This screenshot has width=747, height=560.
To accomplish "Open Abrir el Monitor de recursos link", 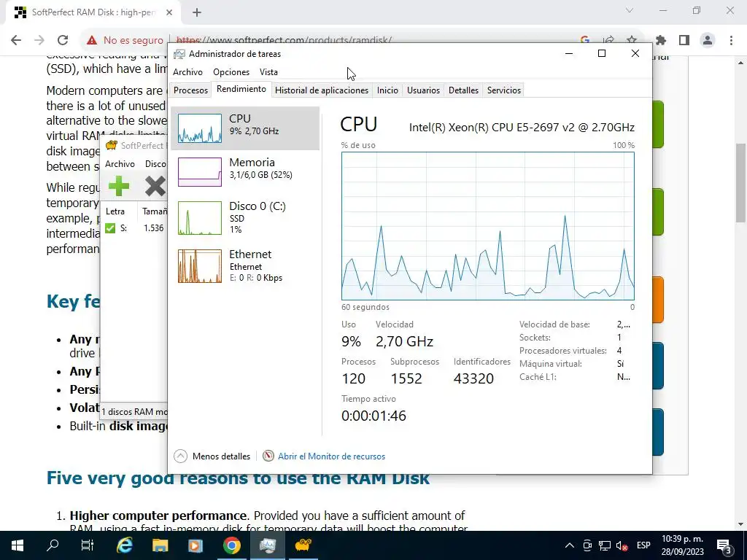I will coord(332,456).
